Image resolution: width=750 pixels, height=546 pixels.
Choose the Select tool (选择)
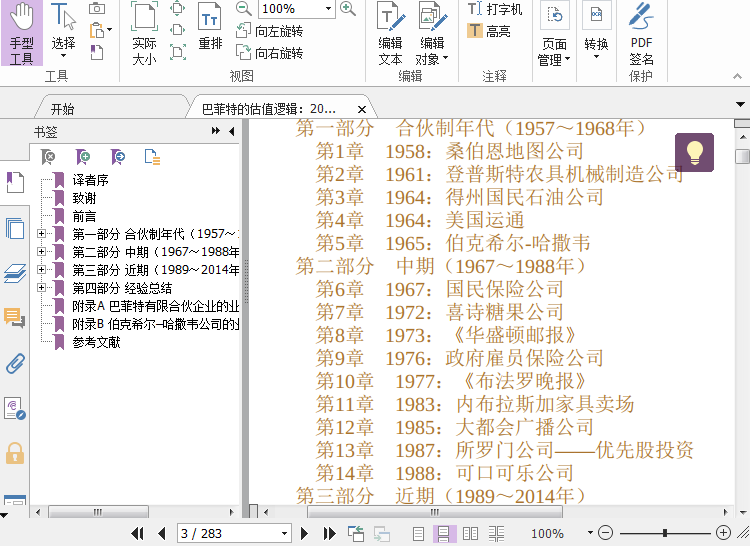point(63,30)
